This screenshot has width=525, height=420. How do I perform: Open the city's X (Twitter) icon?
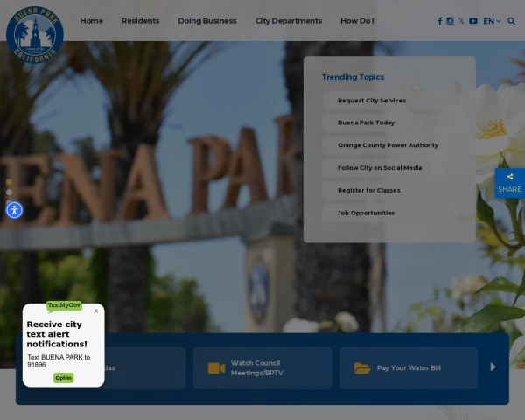[461, 21]
